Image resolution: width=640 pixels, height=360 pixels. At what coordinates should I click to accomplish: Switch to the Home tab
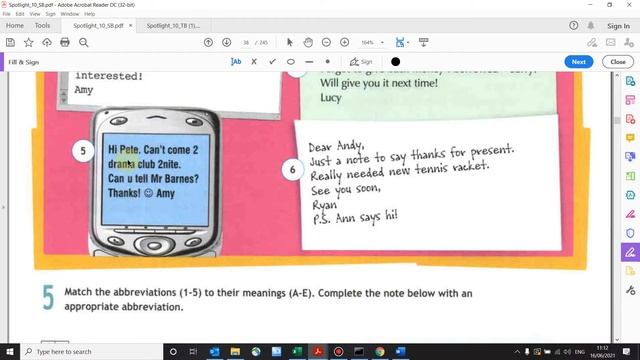coord(15,25)
